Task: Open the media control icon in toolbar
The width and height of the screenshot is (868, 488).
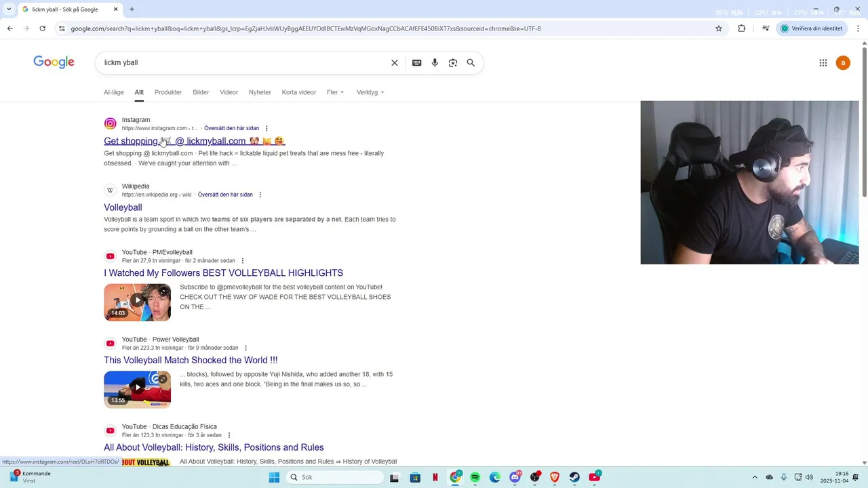Action: (766, 28)
